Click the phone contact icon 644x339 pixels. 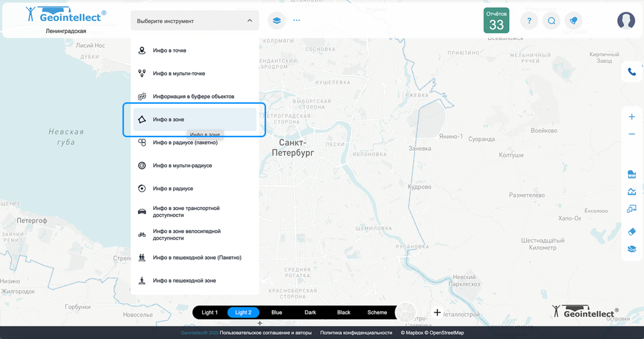(x=631, y=72)
